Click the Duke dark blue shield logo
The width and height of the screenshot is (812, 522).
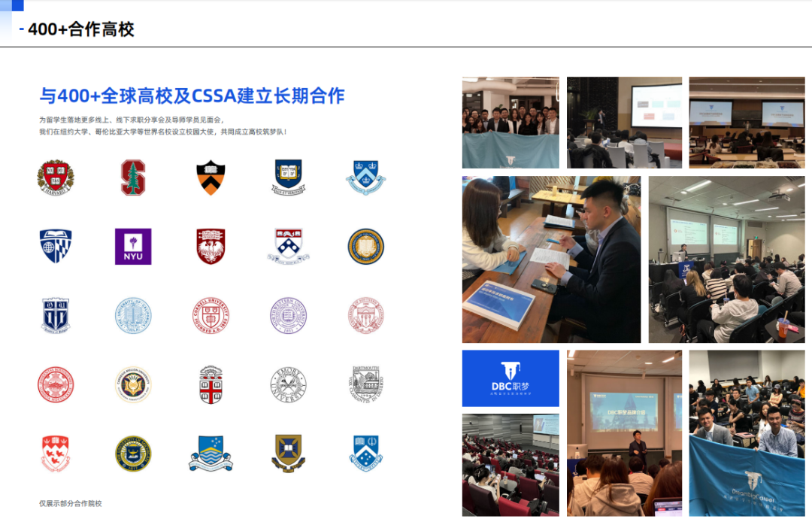point(56,315)
